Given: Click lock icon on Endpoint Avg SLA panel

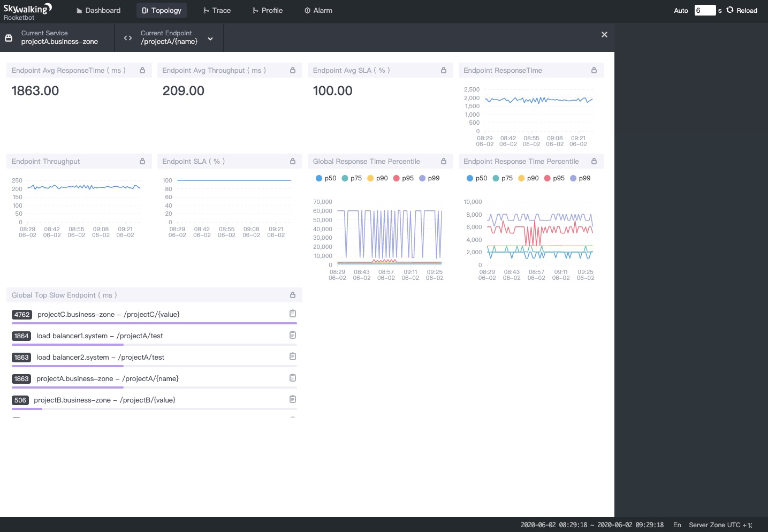Looking at the screenshot, I should tap(444, 70).
